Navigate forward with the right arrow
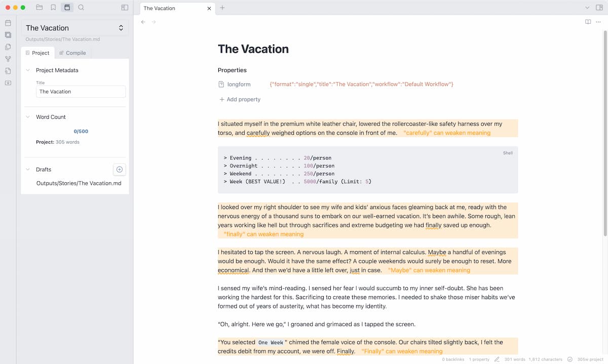Image resolution: width=608 pixels, height=364 pixels. point(154,22)
